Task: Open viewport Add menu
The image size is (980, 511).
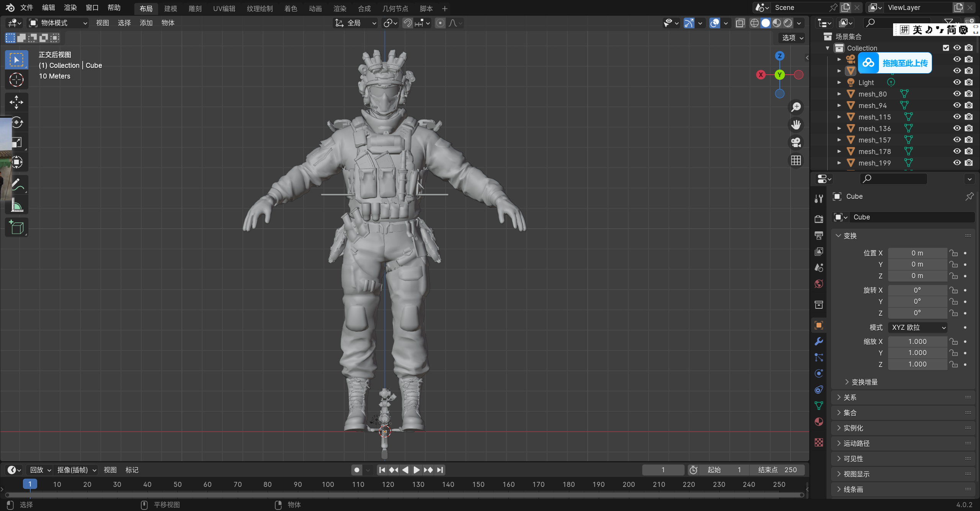Action: point(146,23)
